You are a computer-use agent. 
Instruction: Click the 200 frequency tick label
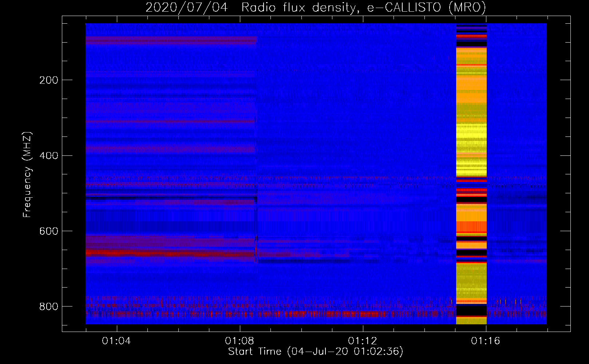pos(48,80)
